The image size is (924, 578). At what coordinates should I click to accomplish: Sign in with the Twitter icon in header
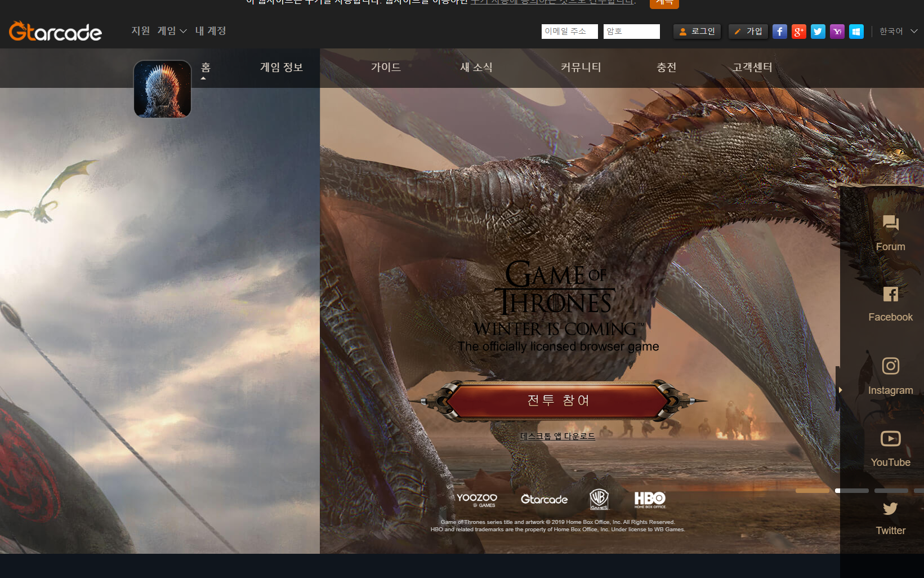tap(818, 32)
